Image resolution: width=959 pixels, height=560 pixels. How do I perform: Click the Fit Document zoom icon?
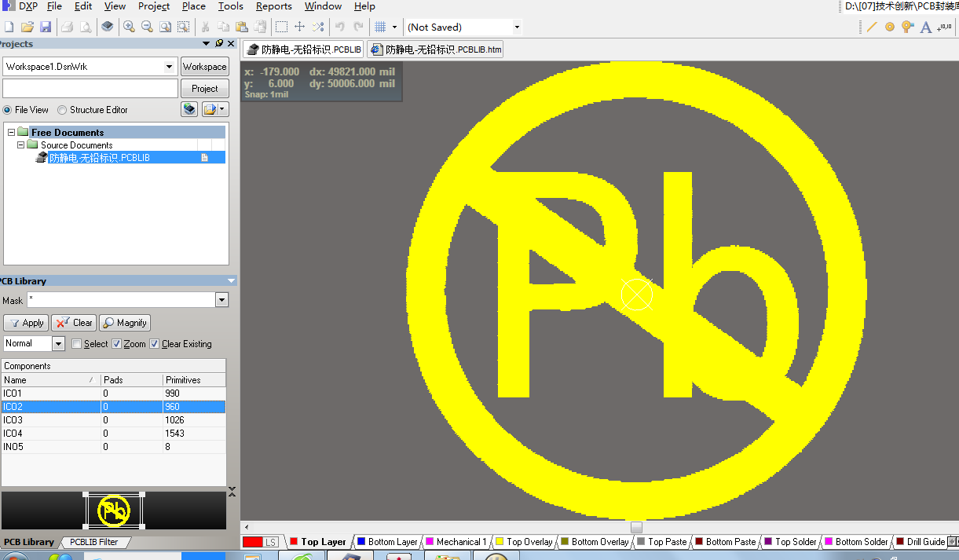(x=165, y=27)
